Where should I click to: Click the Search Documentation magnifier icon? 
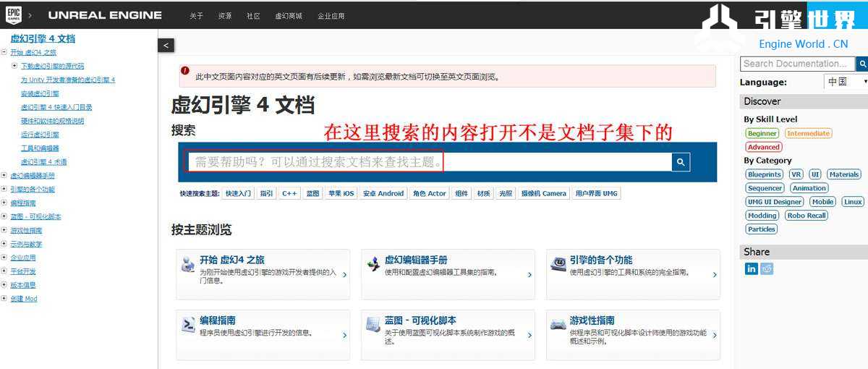pyautogui.click(x=861, y=64)
